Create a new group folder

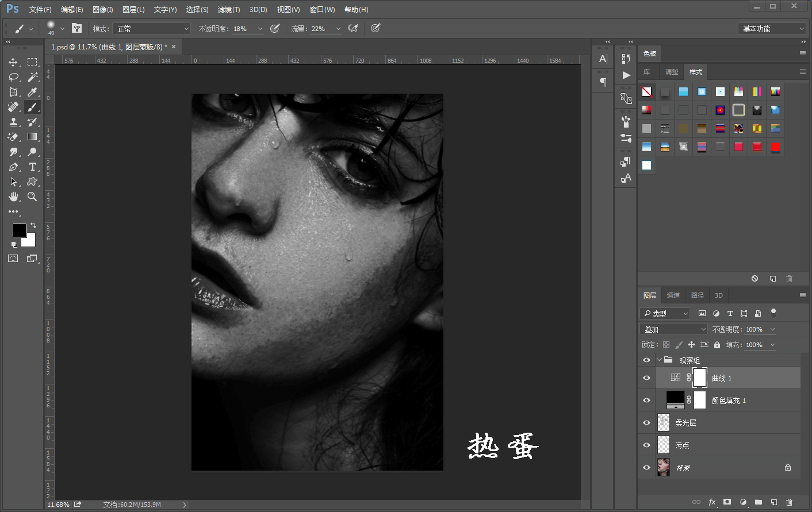(758, 502)
